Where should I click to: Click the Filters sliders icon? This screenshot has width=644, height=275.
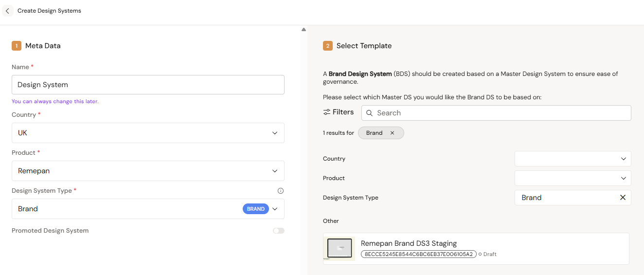coord(327,112)
